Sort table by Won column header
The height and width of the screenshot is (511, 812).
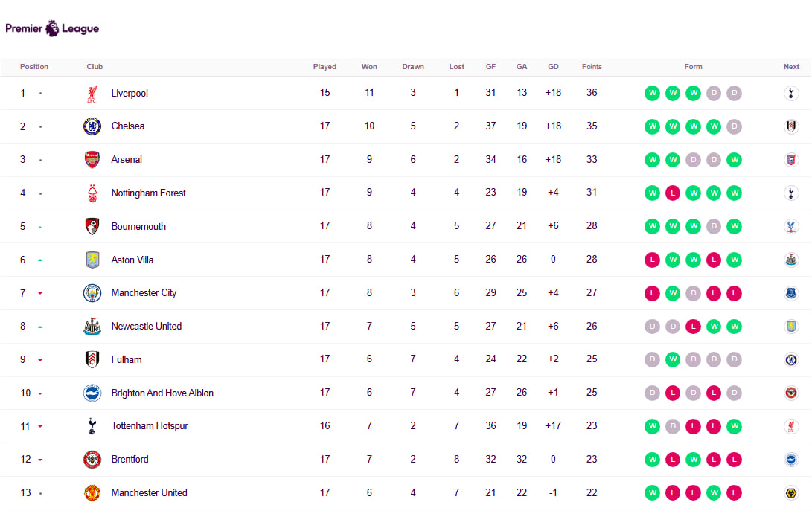pyautogui.click(x=369, y=67)
